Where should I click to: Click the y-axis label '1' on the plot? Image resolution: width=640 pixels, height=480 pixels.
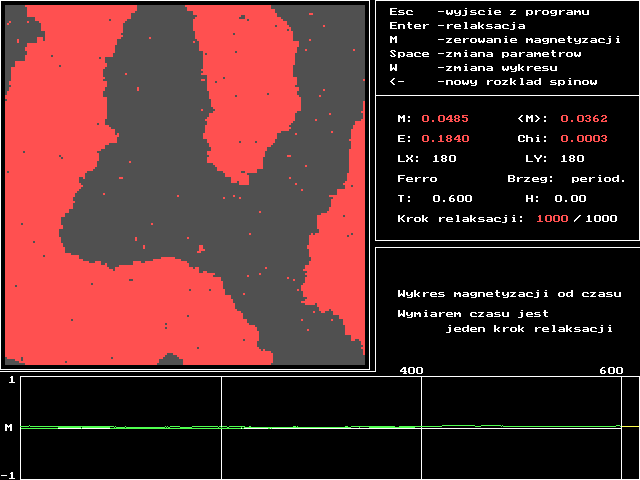click(12, 380)
